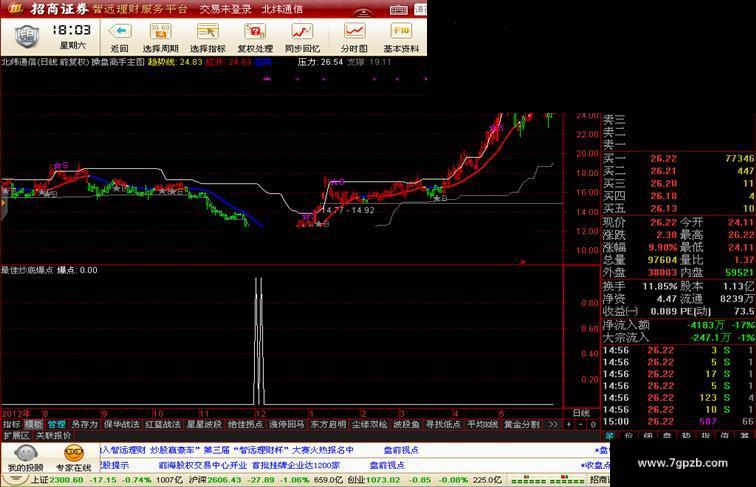This screenshot has height=487, width=756.
Task: Switch to 保华战法 indicator tab
Action: 122,424
